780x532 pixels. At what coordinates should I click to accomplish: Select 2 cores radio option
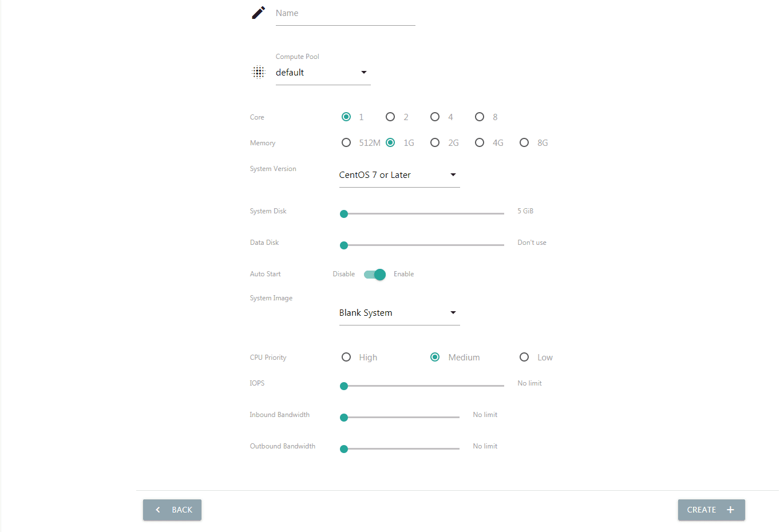(390, 117)
